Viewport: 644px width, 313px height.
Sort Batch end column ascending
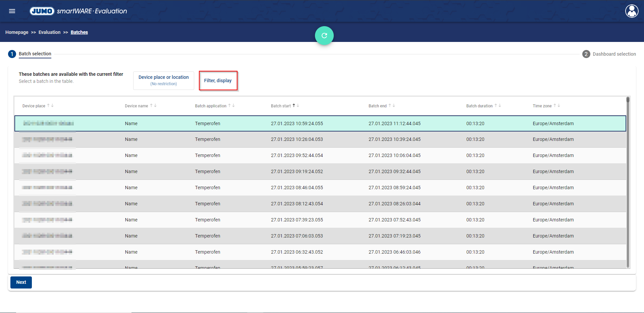(x=390, y=105)
